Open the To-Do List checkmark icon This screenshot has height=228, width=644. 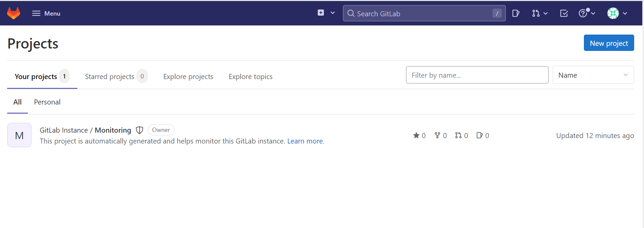click(564, 13)
